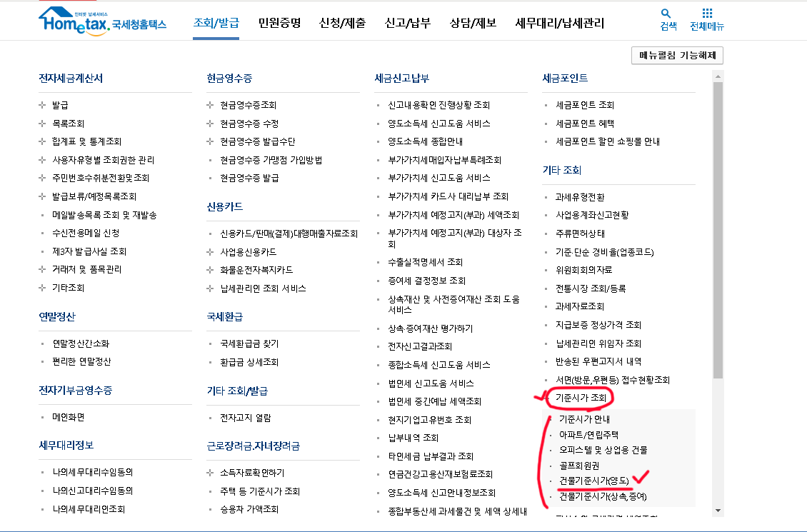Open 세금포인트 조회 link
The width and height of the screenshot is (807, 532).
coord(585,105)
